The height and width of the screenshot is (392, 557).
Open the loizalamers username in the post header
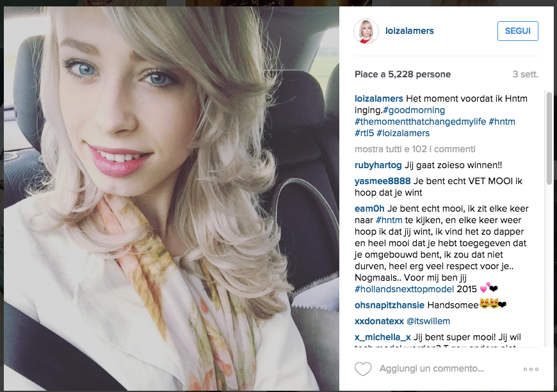click(410, 31)
